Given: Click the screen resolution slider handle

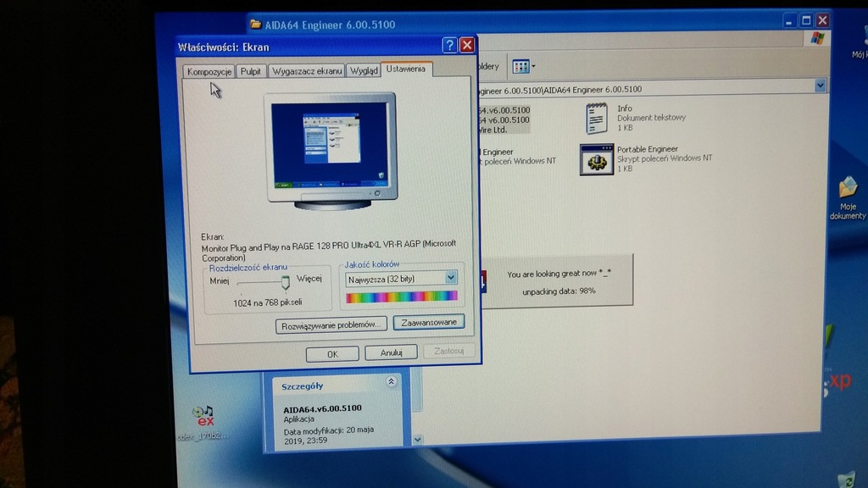Looking at the screenshot, I should [x=285, y=283].
